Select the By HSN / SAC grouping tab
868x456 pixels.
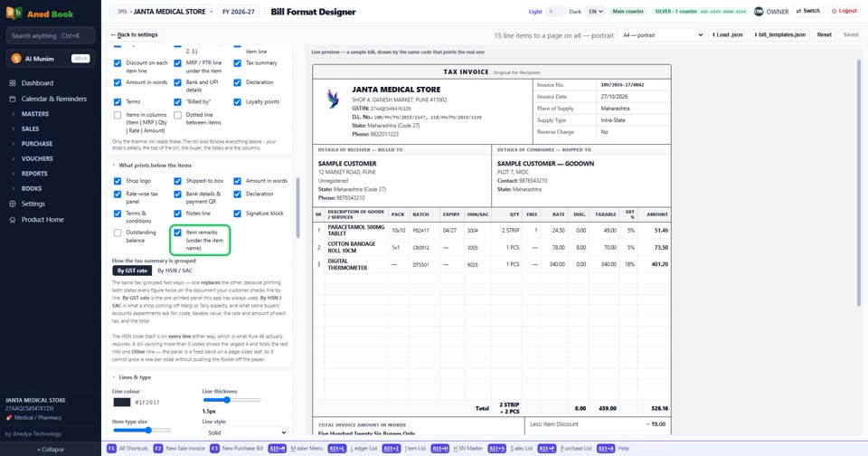point(175,271)
